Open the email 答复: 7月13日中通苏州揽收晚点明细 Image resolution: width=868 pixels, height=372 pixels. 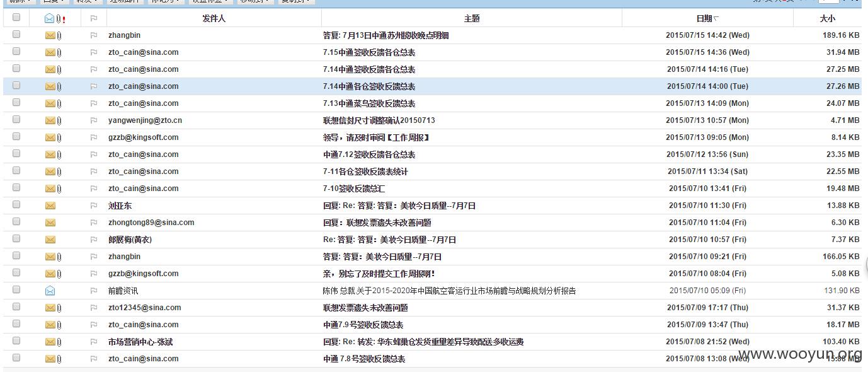tap(386, 35)
